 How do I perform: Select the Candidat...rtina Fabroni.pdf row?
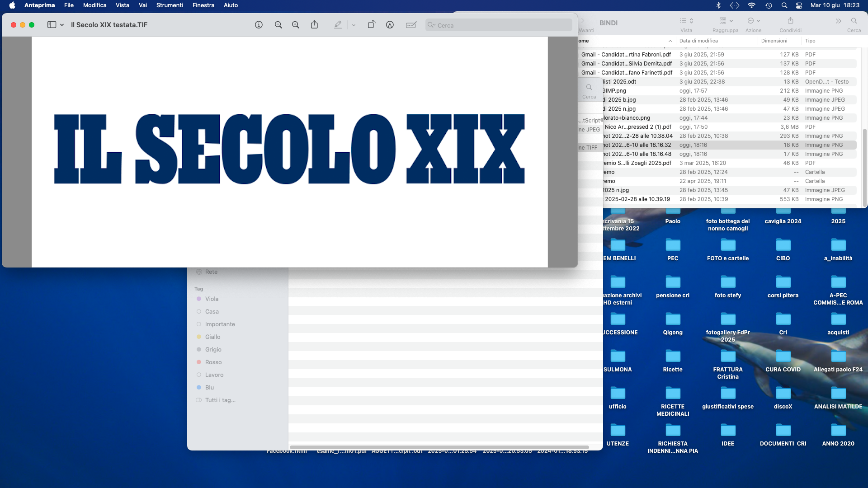coord(718,55)
